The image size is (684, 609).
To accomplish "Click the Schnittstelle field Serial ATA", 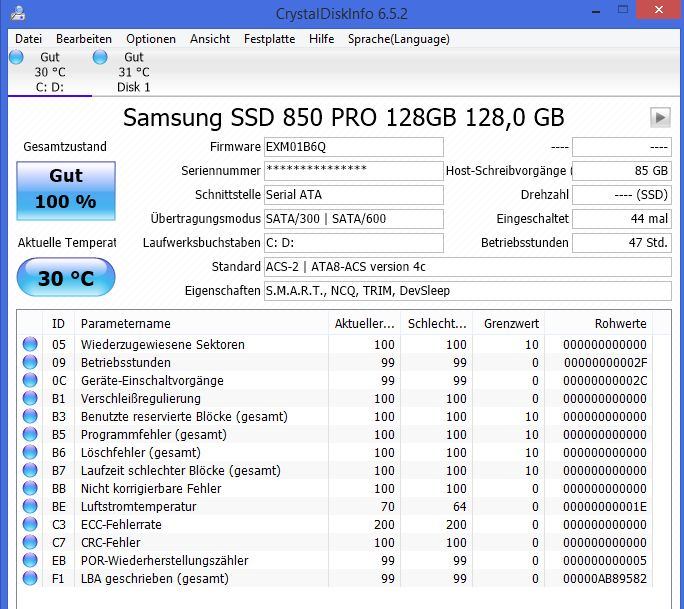I will [354, 195].
